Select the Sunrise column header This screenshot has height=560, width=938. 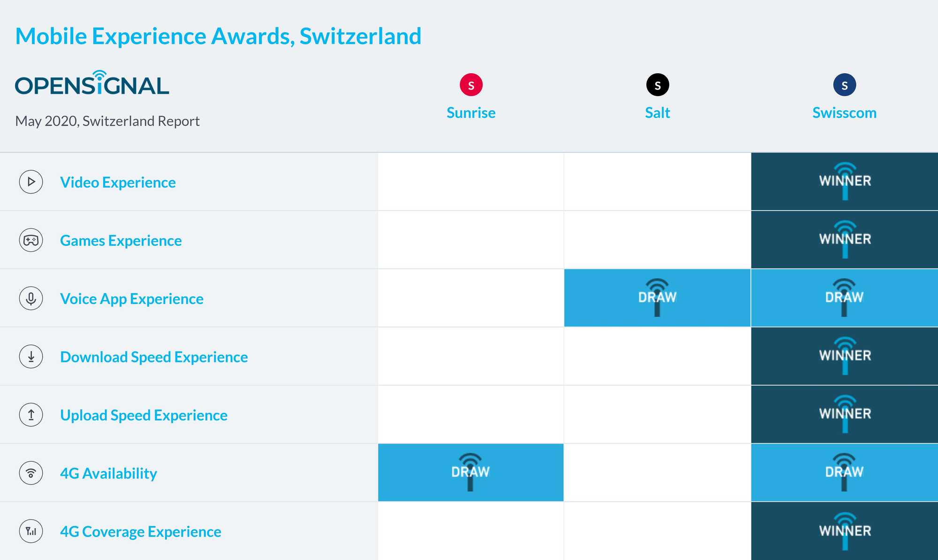tap(471, 113)
